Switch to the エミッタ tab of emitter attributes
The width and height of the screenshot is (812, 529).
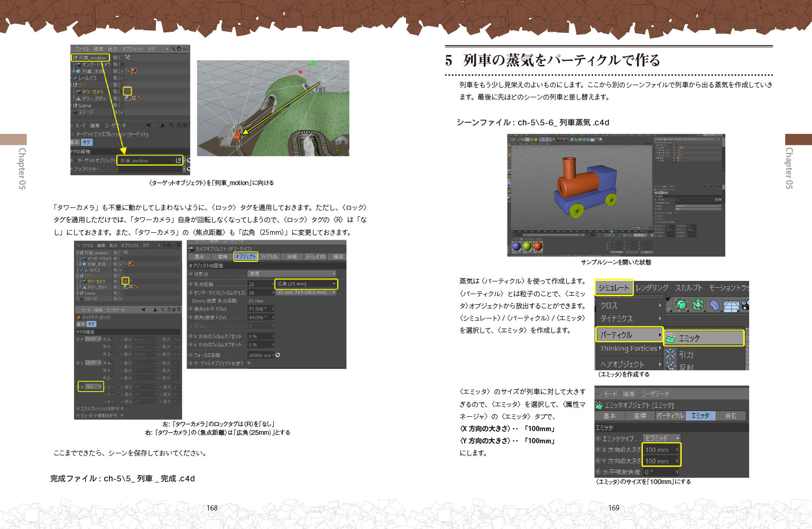[700, 416]
